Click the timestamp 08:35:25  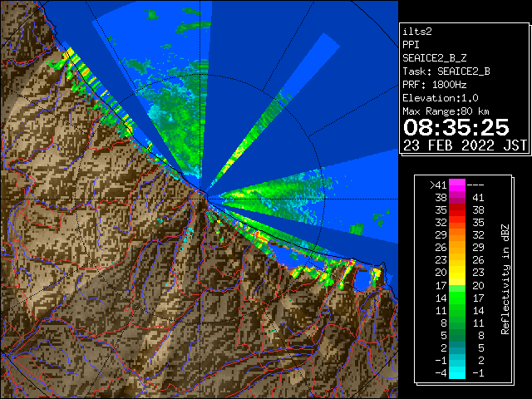click(456, 127)
